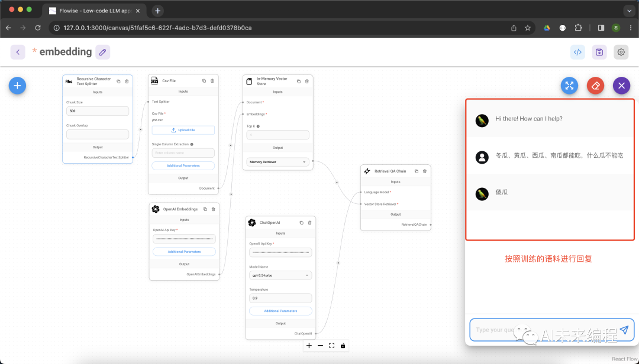Screen dimensions: 639x364
Task: Open a new browser tab
Action: 158,11
